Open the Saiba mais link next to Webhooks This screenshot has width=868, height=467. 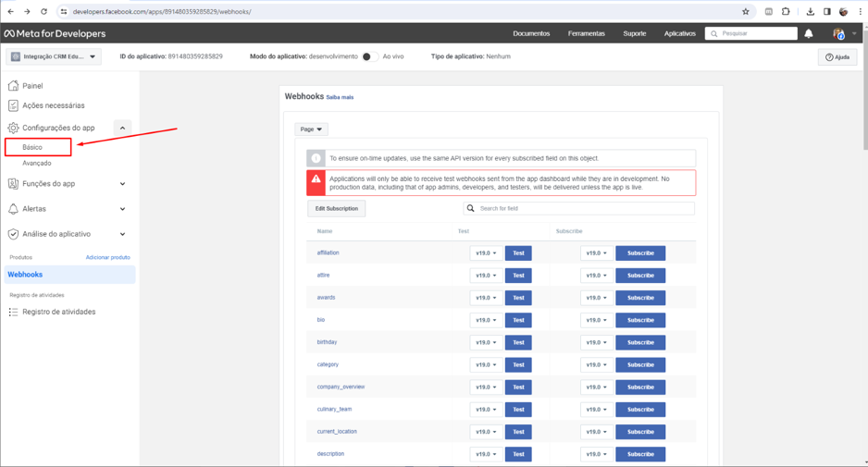pyautogui.click(x=340, y=97)
